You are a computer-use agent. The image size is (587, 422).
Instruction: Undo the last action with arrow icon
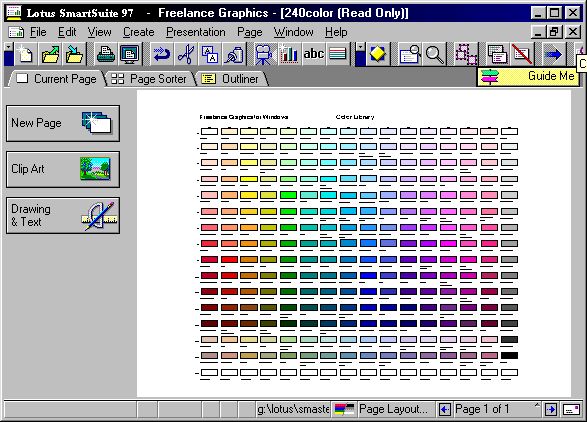click(162, 54)
